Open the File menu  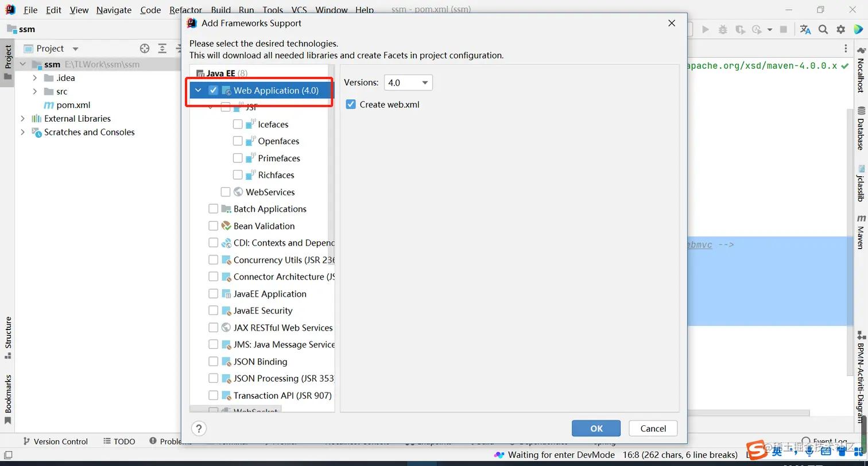tap(30, 10)
